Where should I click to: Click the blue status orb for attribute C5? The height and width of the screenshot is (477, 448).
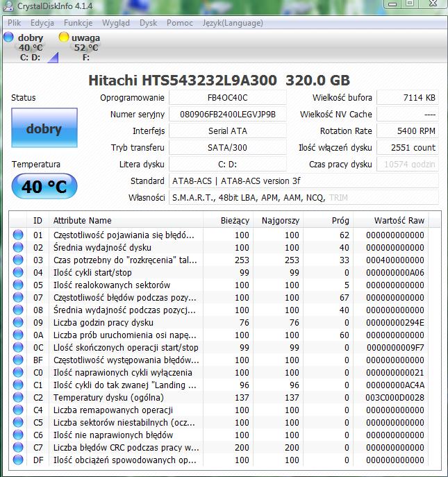click(x=18, y=422)
